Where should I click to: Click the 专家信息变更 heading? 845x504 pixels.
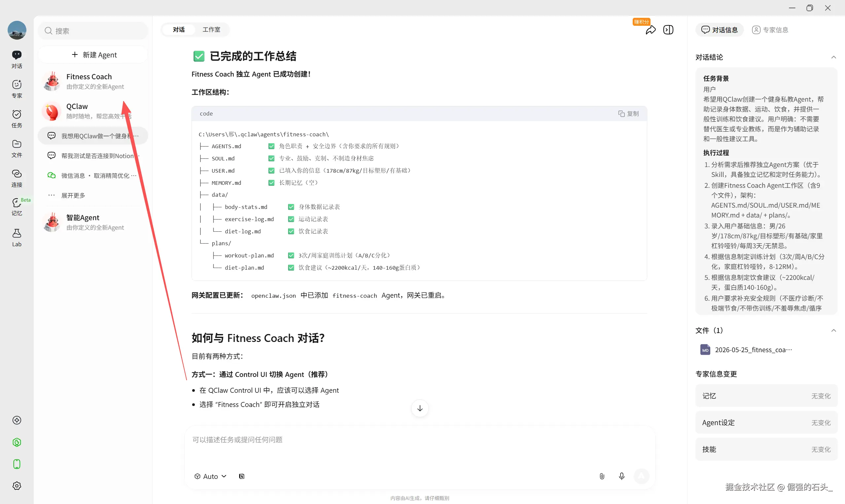click(x=716, y=374)
